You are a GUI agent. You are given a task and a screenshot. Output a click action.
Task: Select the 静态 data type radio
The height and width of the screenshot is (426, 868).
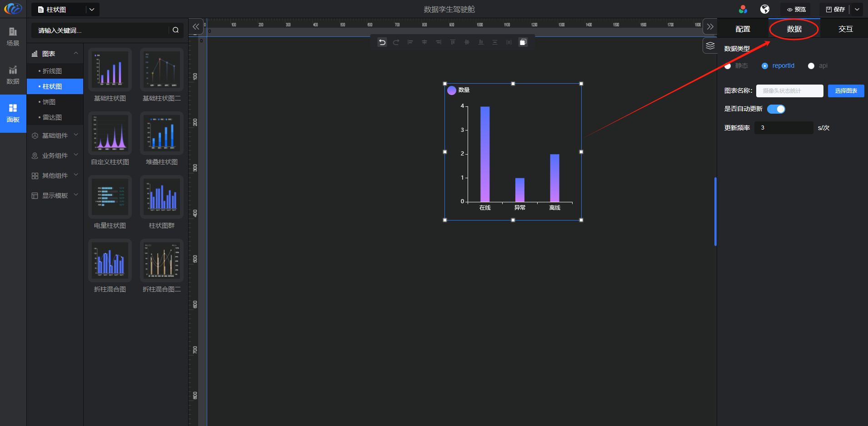point(728,66)
